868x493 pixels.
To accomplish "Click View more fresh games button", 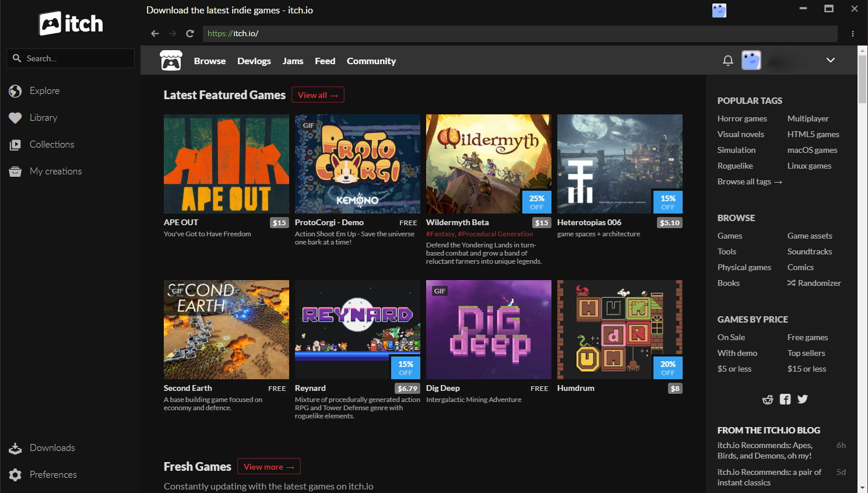I will (x=269, y=466).
